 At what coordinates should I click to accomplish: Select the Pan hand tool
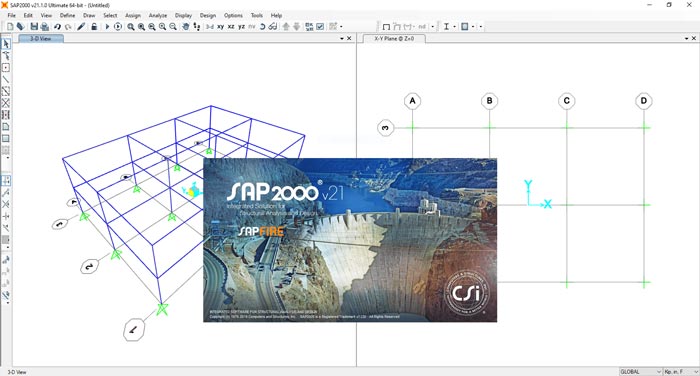186,27
